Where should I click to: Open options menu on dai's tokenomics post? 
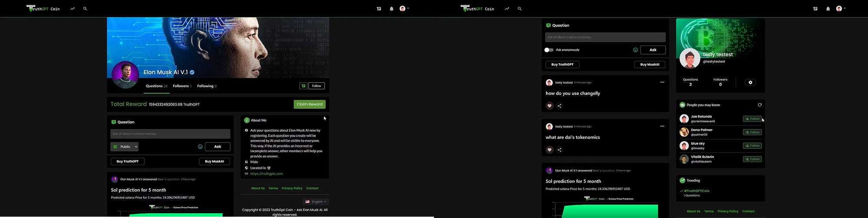click(662, 127)
